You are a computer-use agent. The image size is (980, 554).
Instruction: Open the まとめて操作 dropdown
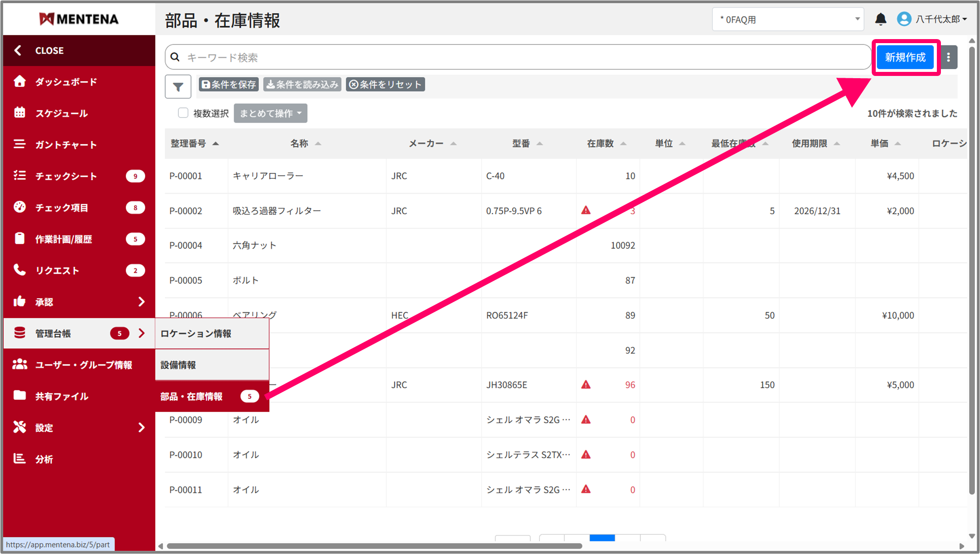click(x=270, y=113)
